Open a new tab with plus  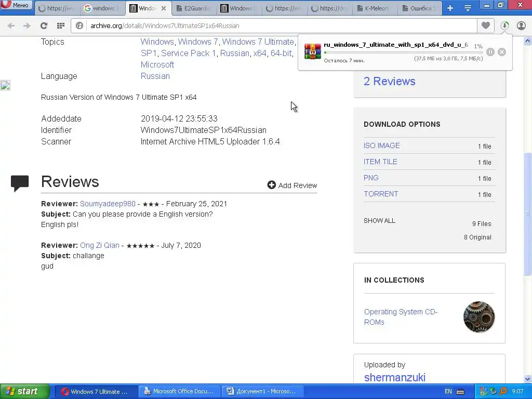pos(450,8)
